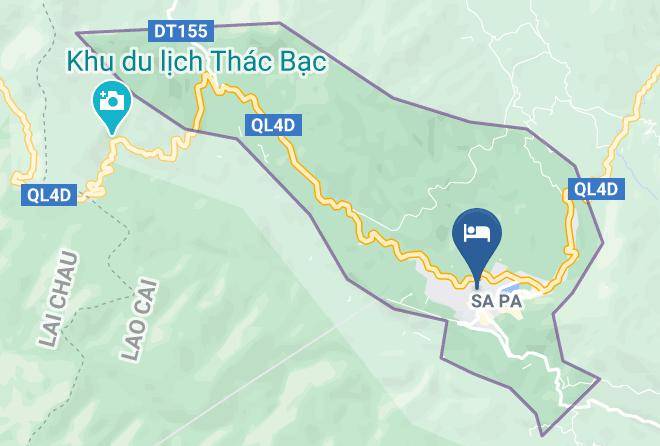This screenshot has width=660, height=446.
Task: Select the QL4D badge at the left edge
Action: click(x=49, y=195)
